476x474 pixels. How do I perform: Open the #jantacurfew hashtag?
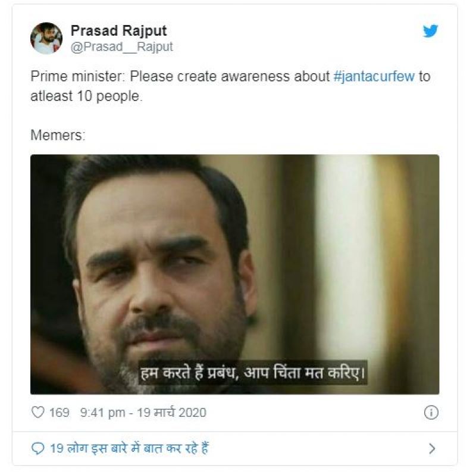pyautogui.click(x=373, y=77)
